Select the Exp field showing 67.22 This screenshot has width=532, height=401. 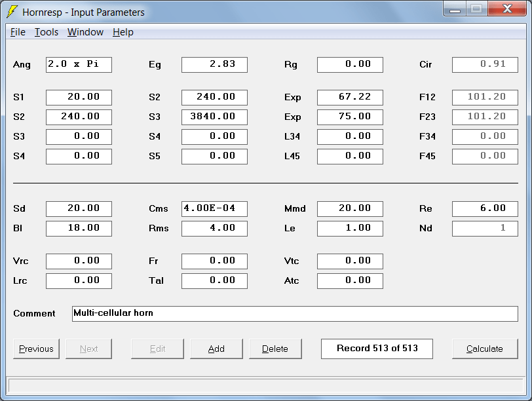[350, 98]
